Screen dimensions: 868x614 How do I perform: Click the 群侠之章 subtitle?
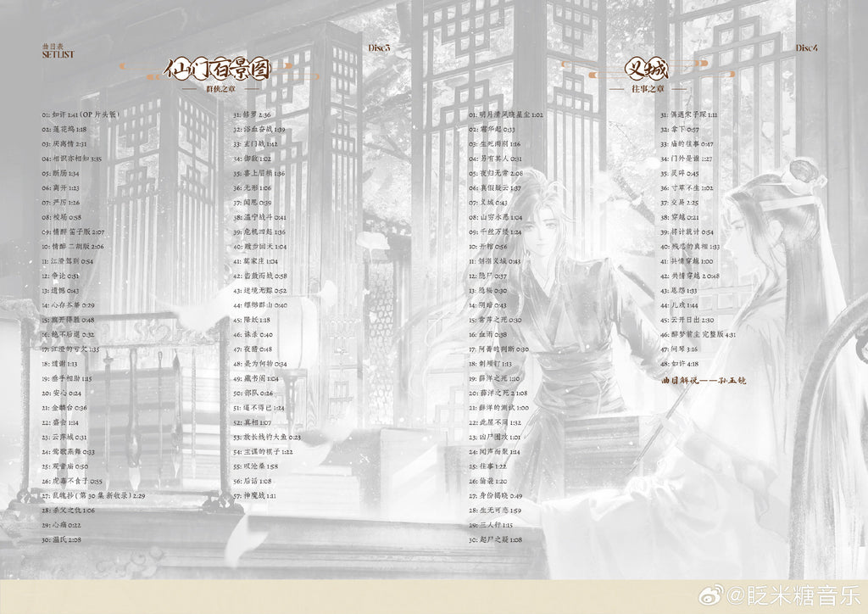pyautogui.click(x=217, y=88)
